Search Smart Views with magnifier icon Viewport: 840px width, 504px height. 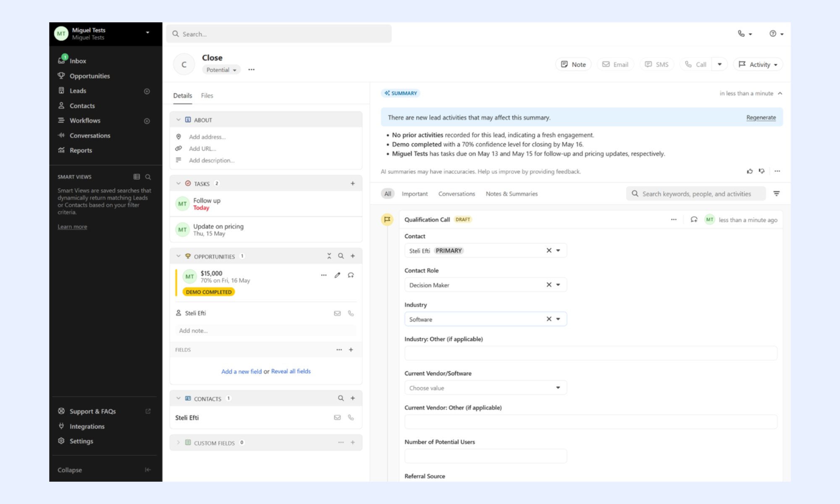pyautogui.click(x=148, y=177)
